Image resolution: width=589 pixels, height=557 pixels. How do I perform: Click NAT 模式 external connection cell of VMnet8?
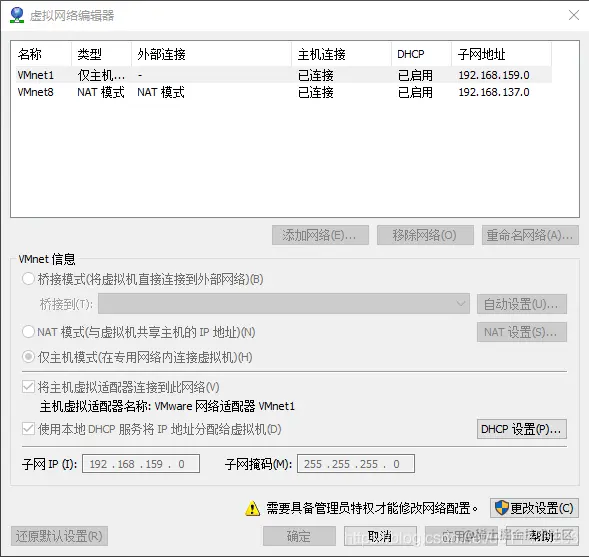[x=161, y=92]
